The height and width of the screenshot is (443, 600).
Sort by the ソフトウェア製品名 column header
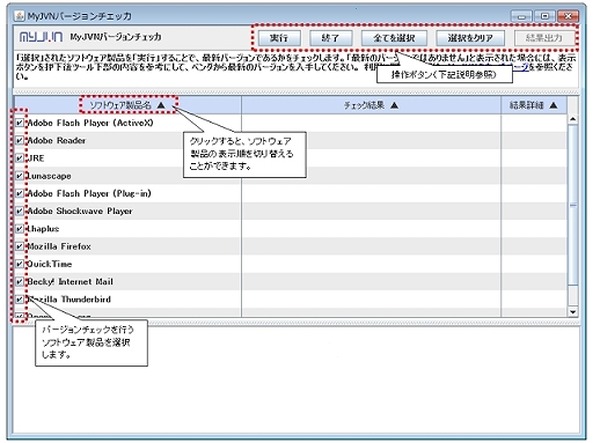pyautogui.click(x=126, y=104)
